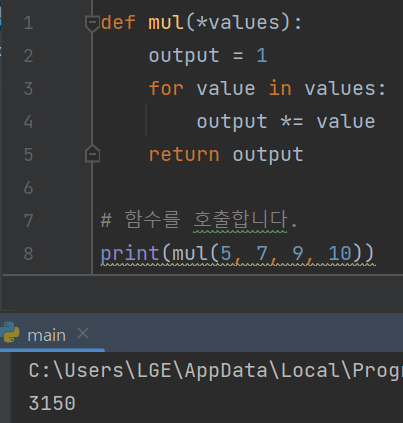Click the return keyword on line 5

click(x=184, y=155)
